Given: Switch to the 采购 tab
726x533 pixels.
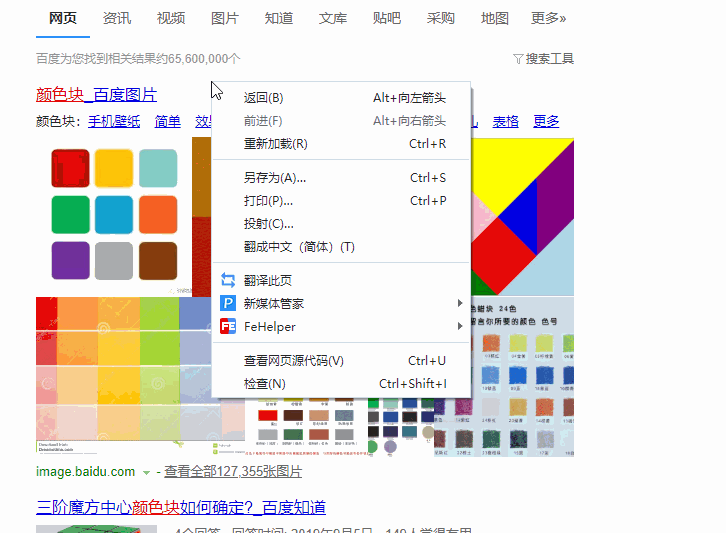Looking at the screenshot, I should (440, 19).
